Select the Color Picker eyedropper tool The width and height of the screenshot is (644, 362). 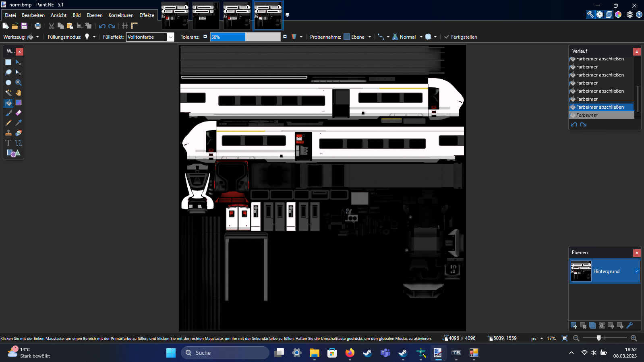click(19, 123)
